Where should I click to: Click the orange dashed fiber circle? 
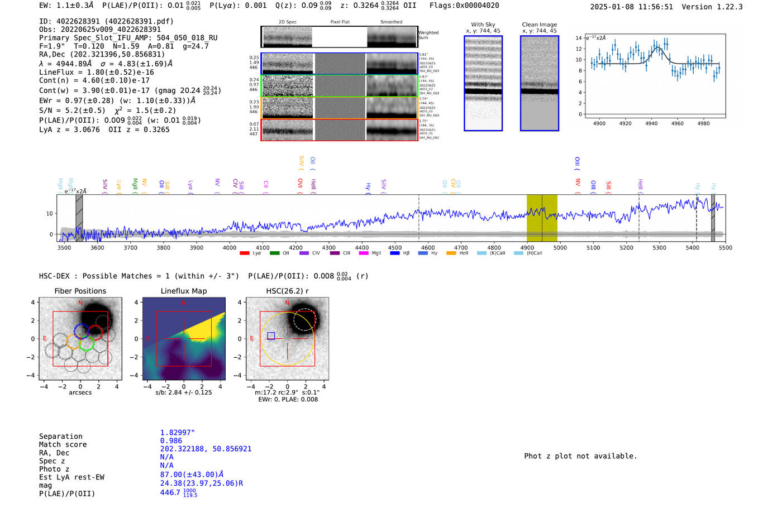point(74,342)
